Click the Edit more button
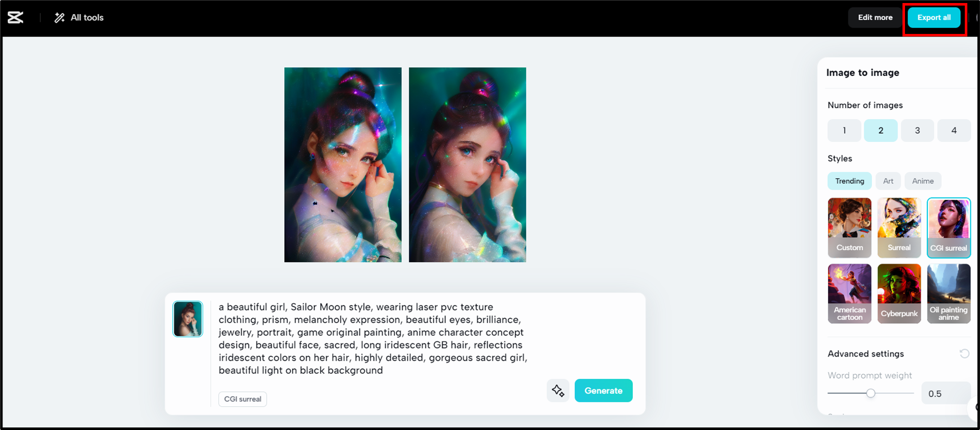980x430 pixels. tap(875, 17)
